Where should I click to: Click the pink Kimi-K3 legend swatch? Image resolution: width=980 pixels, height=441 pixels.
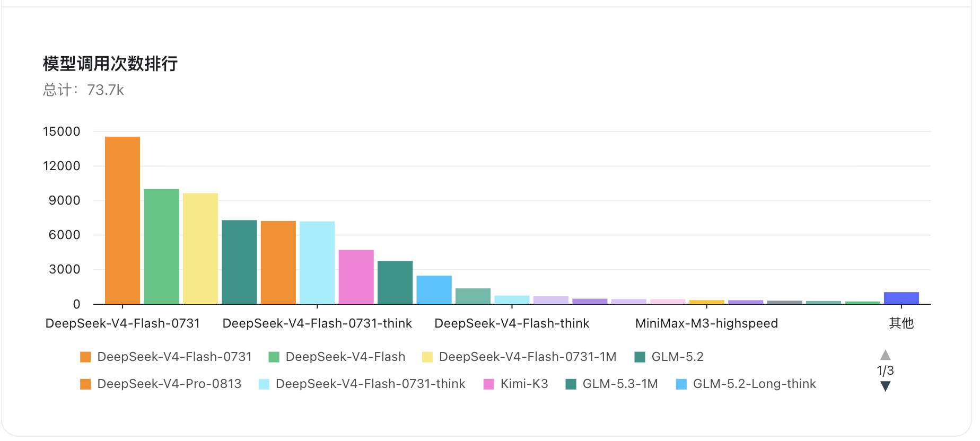489,384
